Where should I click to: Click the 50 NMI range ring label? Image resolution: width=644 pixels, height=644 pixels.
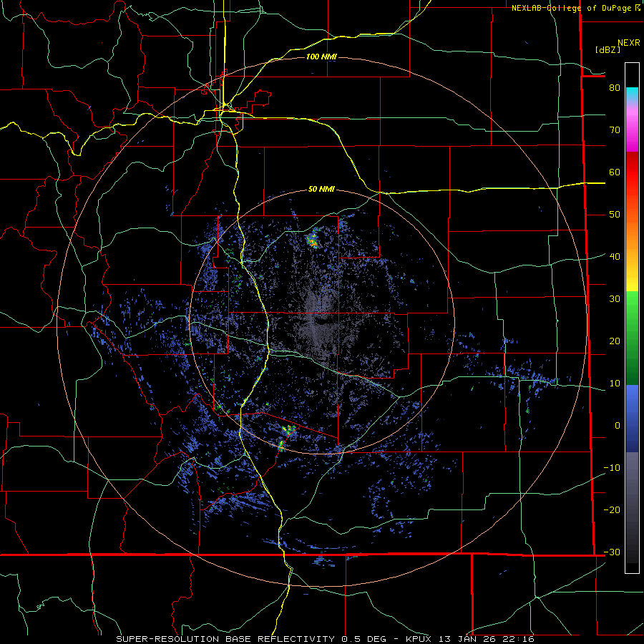point(321,190)
